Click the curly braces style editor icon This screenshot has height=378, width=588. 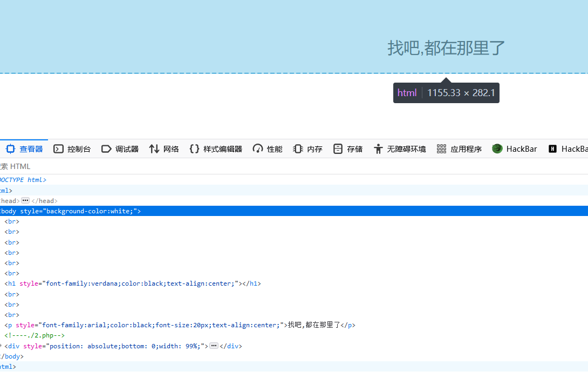tap(194, 149)
